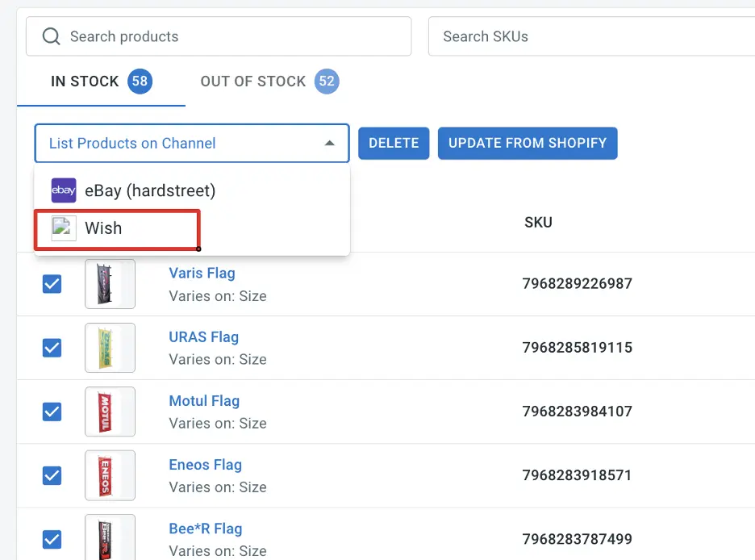The height and width of the screenshot is (560, 755).
Task: Select eBay (hardstreet) channel option
Action: pos(192,190)
